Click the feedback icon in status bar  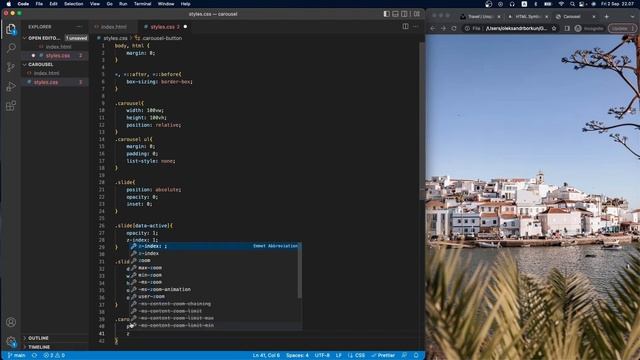(404, 356)
